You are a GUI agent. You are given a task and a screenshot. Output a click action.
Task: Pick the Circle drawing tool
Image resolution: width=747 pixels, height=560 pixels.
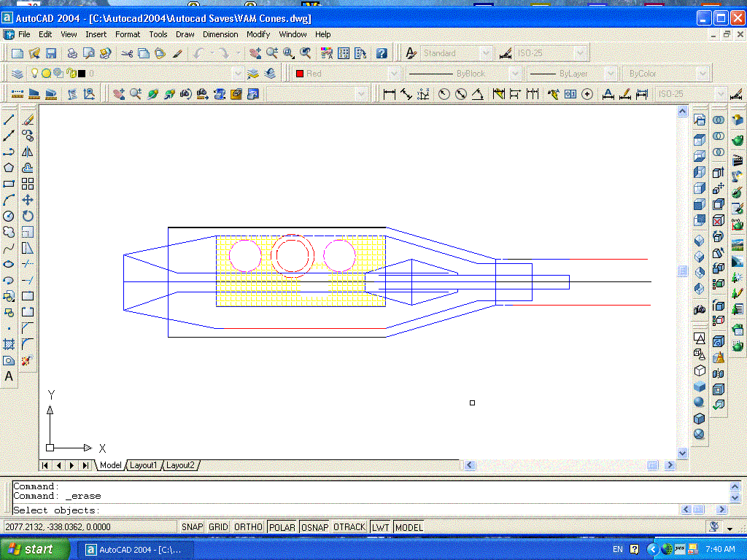coord(9,217)
